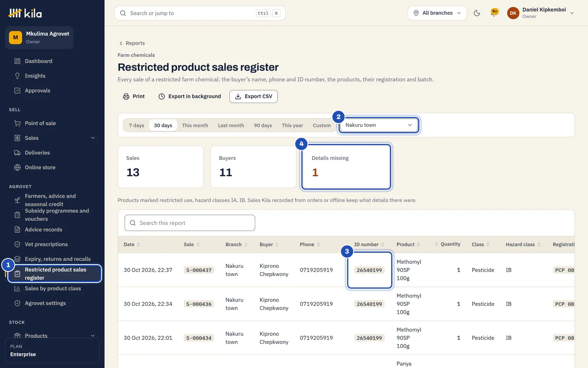This screenshot has height=368, width=588.
Task: Click sale number S-000436
Action: coord(199,304)
